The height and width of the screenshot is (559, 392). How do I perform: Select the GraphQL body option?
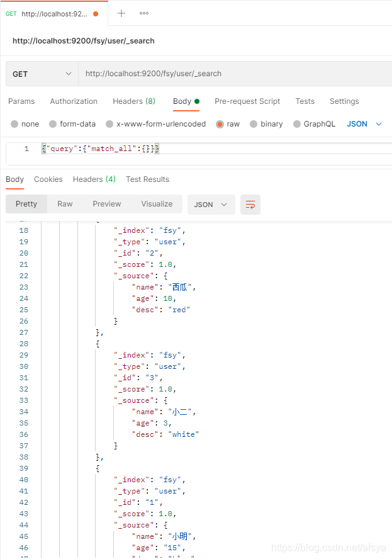(297, 124)
